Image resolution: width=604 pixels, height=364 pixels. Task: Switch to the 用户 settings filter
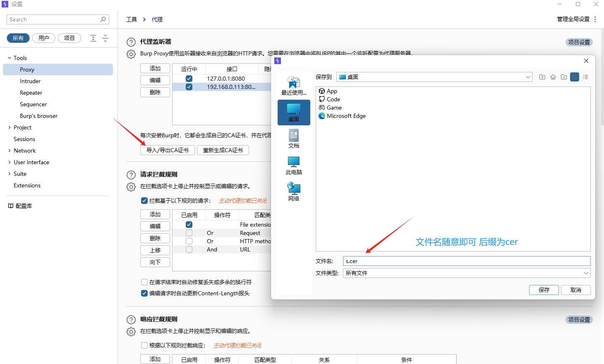pos(44,38)
